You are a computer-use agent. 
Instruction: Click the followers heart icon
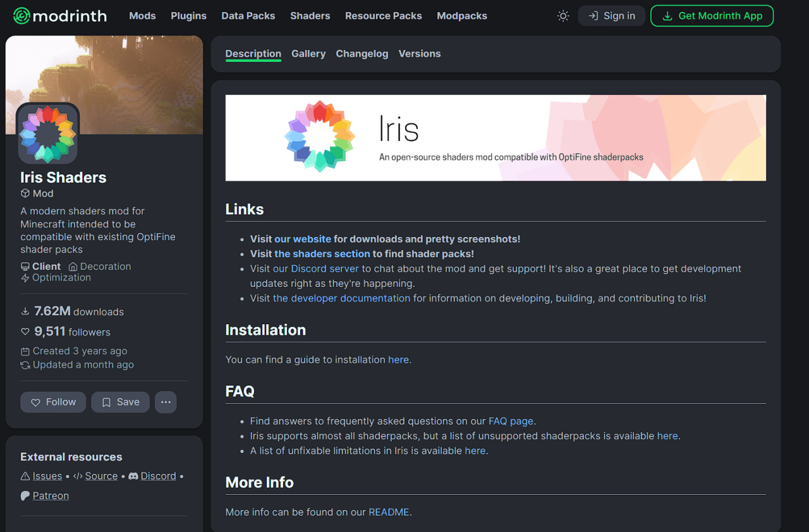click(25, 331)
